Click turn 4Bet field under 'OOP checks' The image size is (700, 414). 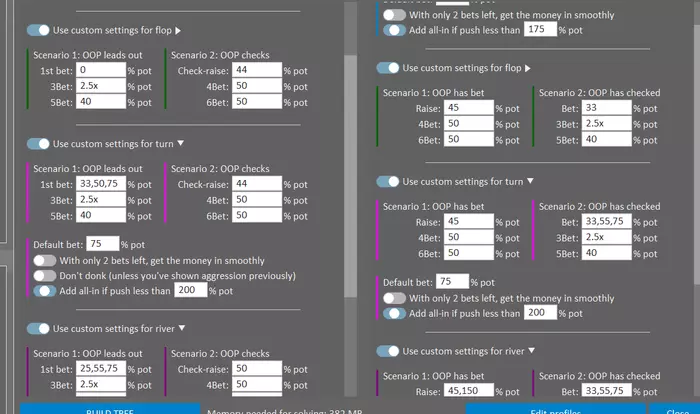(257, 199)
